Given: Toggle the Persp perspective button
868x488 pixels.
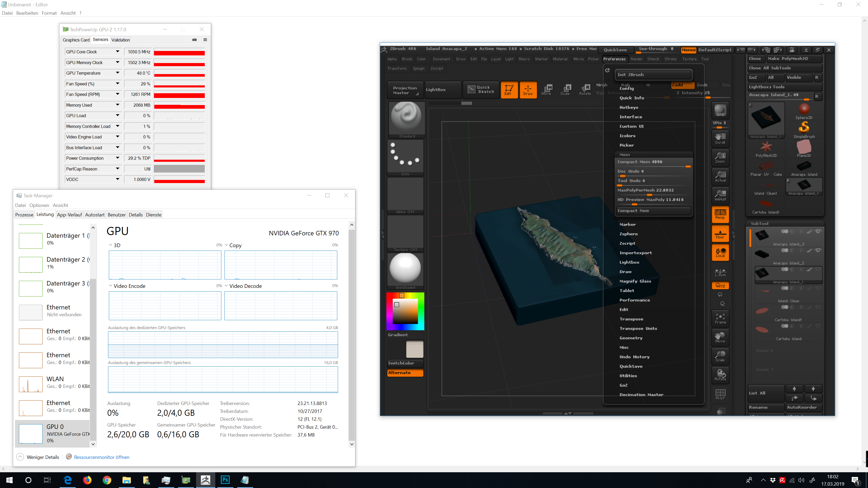Looking at the screenshot, I should click(721, 214).
